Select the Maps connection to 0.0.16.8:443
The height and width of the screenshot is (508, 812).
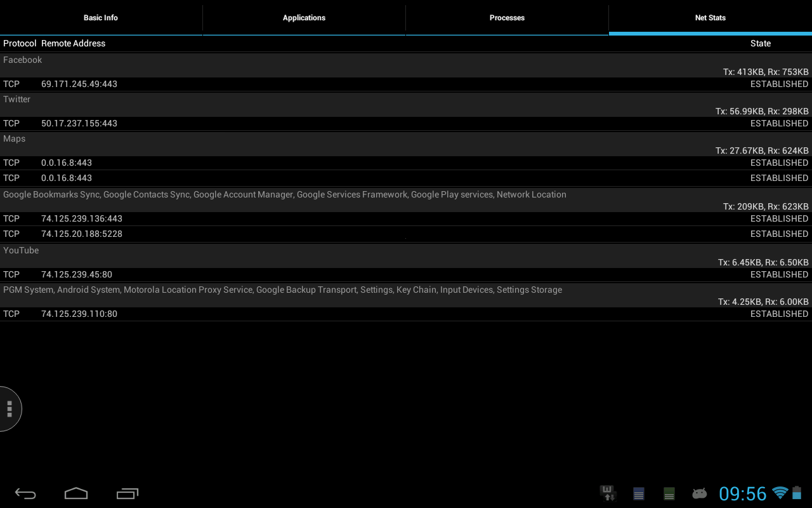(254, 163)
